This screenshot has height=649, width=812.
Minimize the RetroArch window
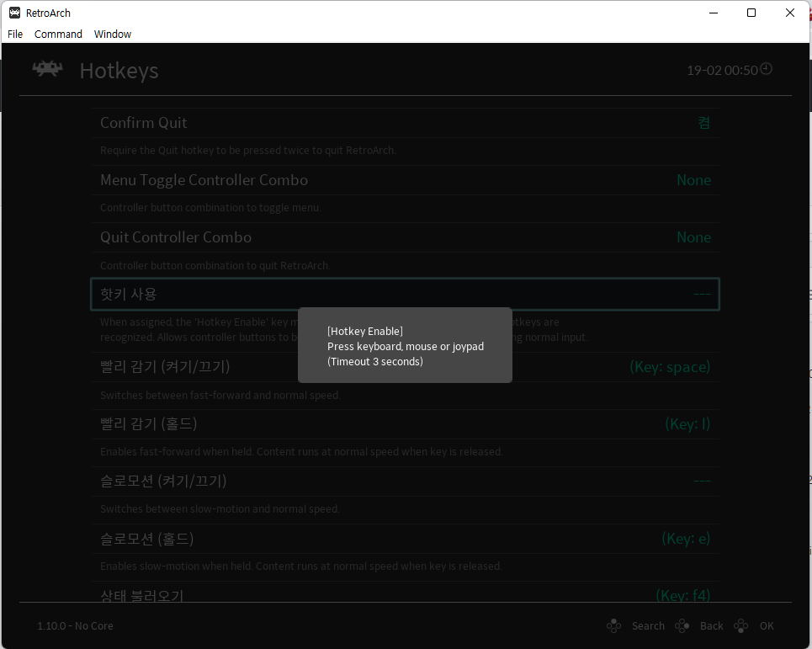click(x=714, y=13)
